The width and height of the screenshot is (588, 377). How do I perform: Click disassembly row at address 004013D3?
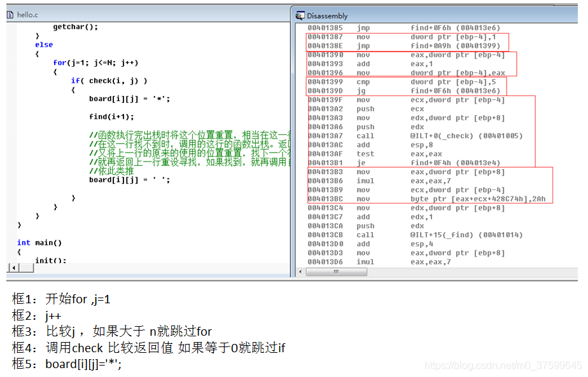pyautogui.click(x=406, y=252)
